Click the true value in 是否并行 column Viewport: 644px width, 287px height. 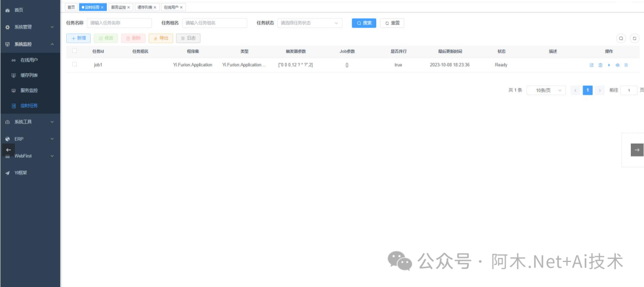click(398, 65)
